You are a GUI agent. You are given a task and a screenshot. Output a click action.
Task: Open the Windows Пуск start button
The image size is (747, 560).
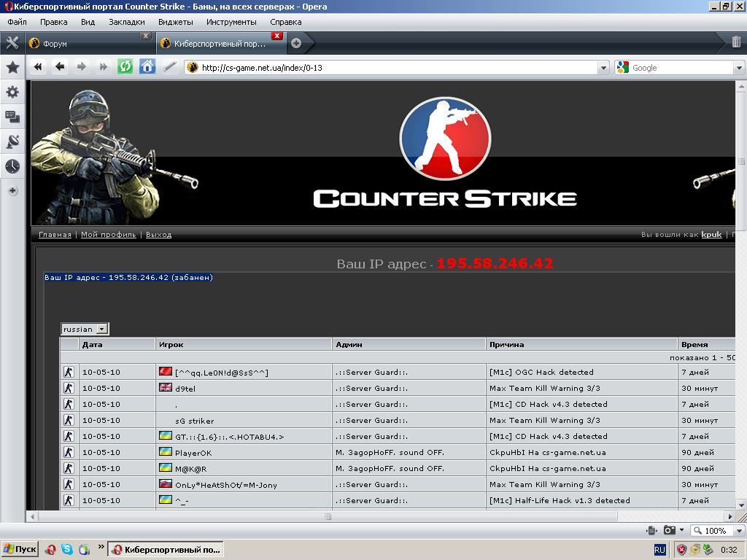[x=20, y=550]
